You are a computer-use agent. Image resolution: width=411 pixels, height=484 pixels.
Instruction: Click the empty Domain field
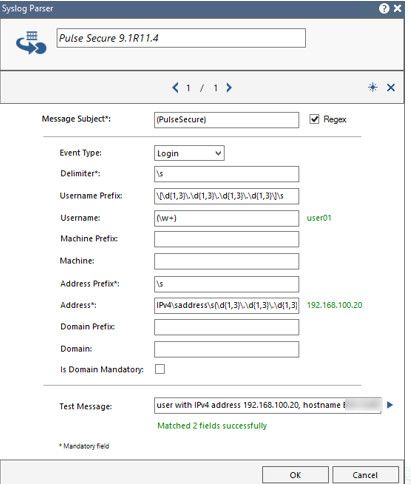[x=226, y=349]
